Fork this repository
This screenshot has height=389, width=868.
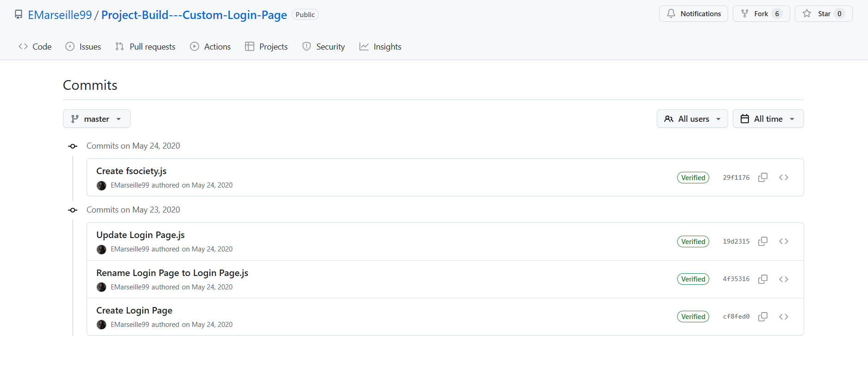coord(755,14)
